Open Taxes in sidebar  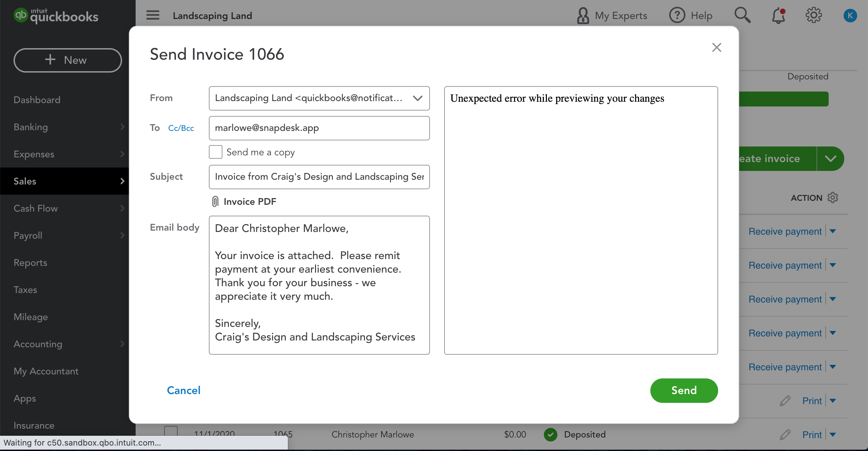point(25,290)
